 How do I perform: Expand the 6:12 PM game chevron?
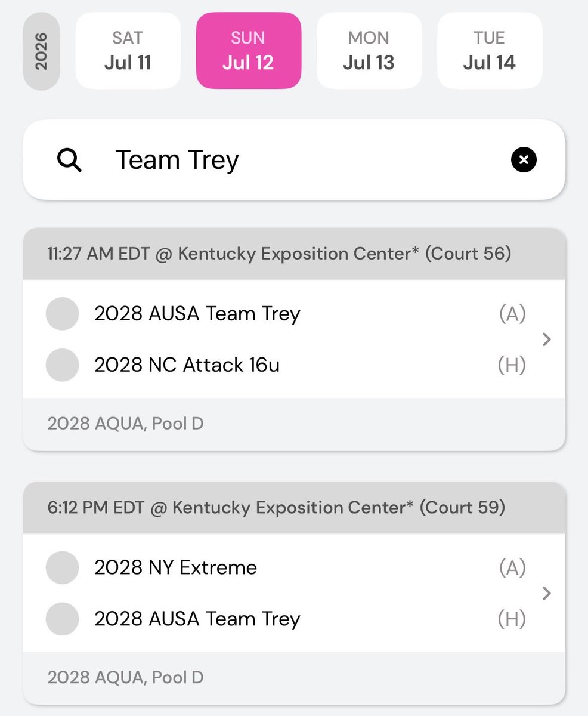546,593
